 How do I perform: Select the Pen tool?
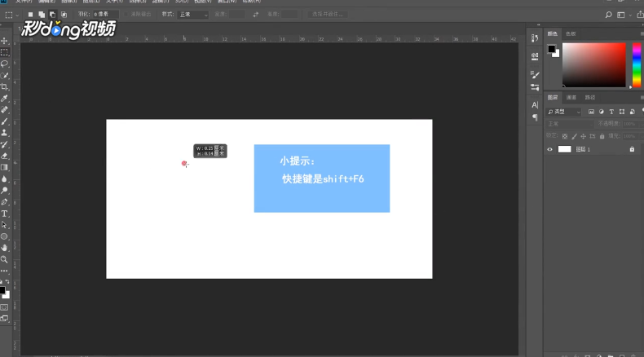pos(5,201)
